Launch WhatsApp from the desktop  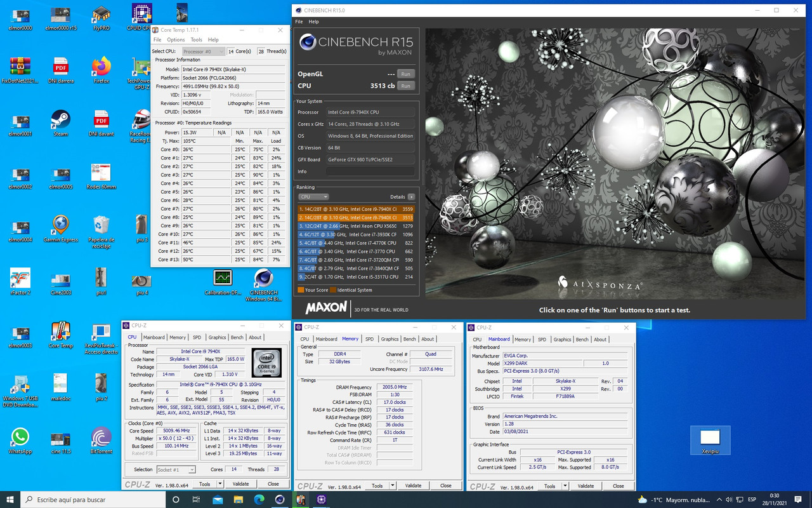click(20, 440)
